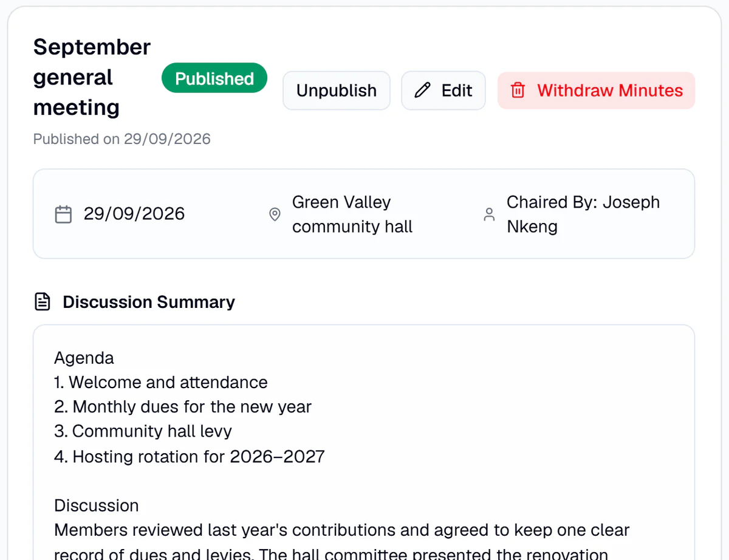729x560 pixels.
Task: Click the green Published status badge
Action: tap(214, 78)
